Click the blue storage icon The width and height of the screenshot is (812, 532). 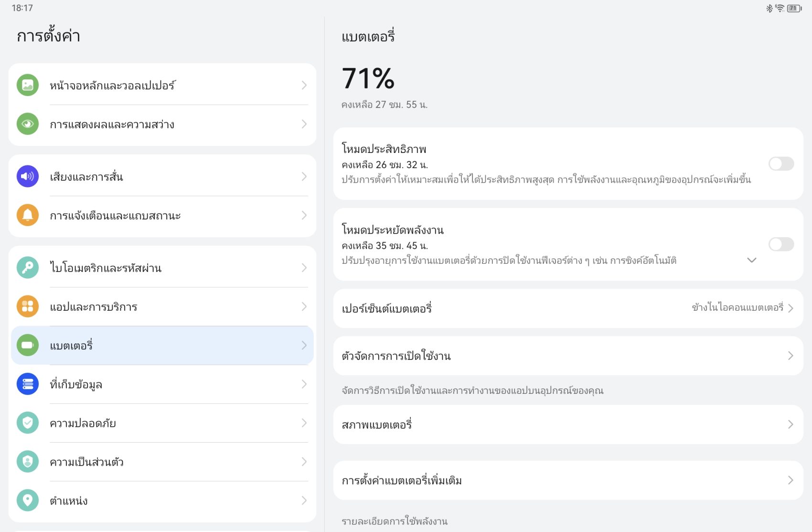click(28, 384)
